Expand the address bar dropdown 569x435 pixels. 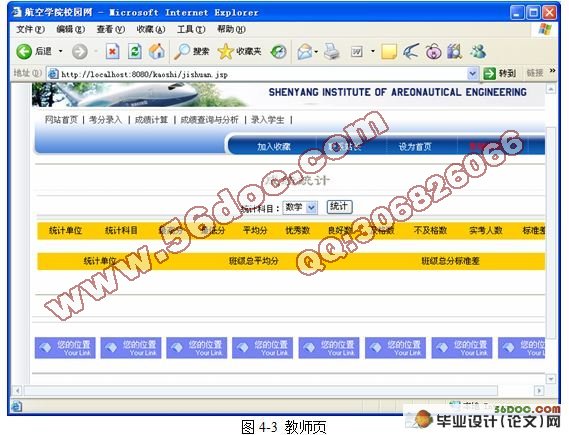coord(472,74)
